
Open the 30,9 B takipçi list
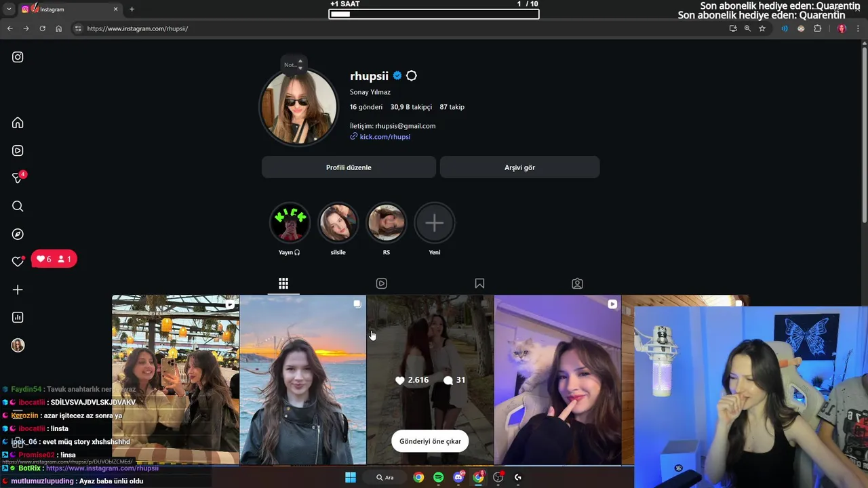coord(411,107)
